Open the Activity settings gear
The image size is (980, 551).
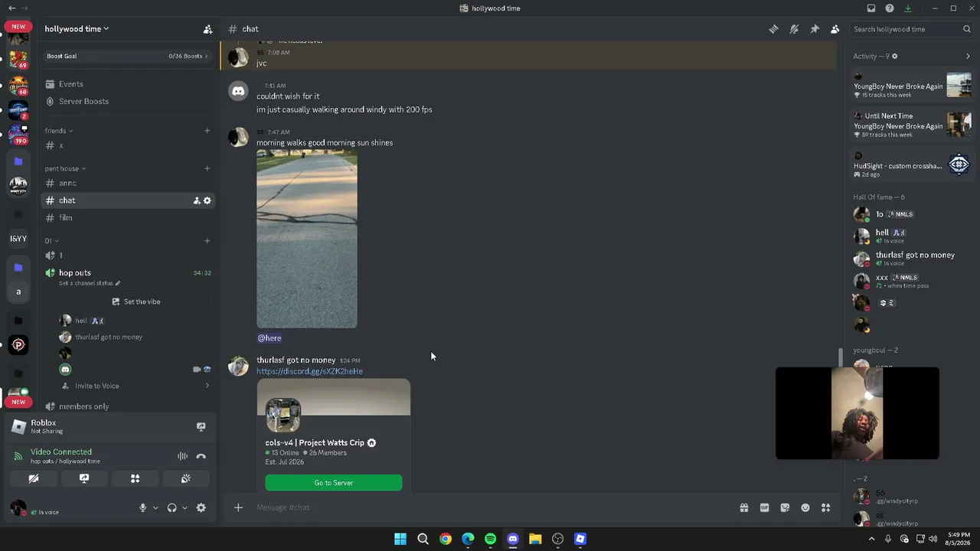(894, 56)
